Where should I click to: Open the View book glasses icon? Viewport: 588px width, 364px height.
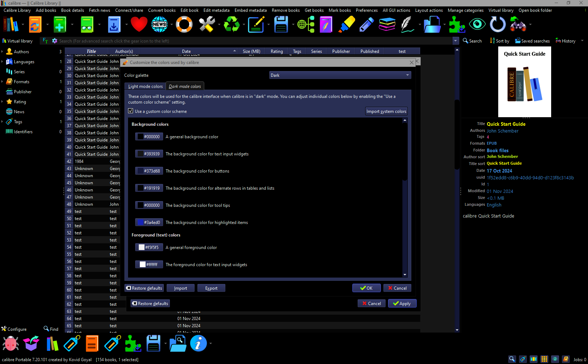(x=87, y=25)
